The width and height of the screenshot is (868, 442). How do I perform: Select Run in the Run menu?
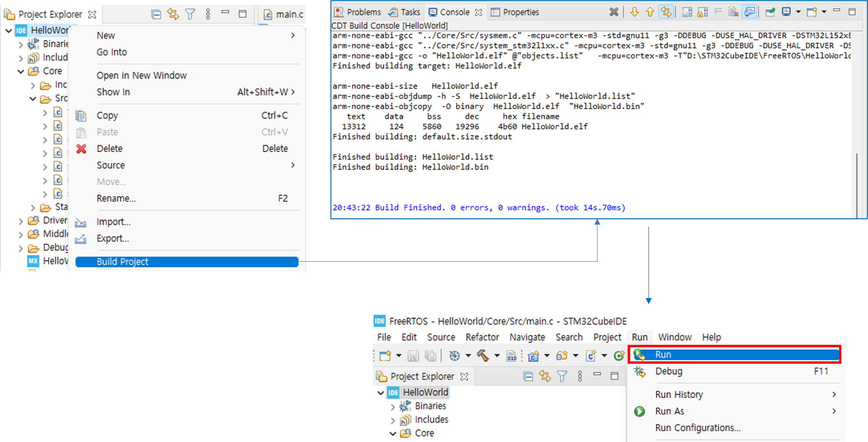(x=735, y=355)
